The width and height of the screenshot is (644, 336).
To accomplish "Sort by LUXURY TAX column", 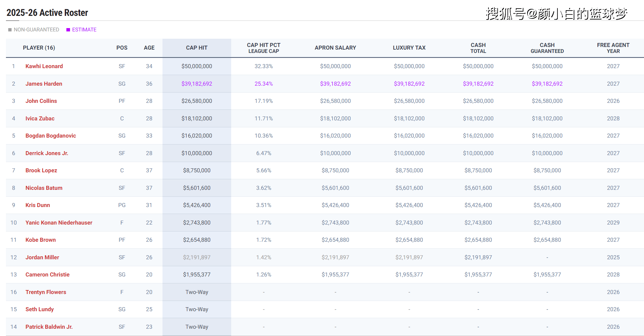I will [x=409, y=48].
